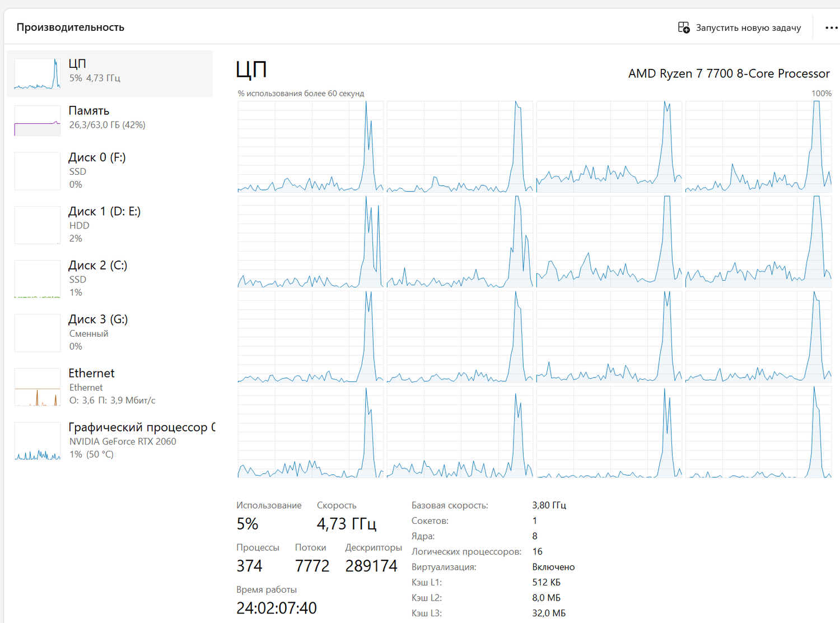Click the ЦП mini usage graph thumbnail
Image resolution: width=840 pixels, height=623 pixels.
38,73
